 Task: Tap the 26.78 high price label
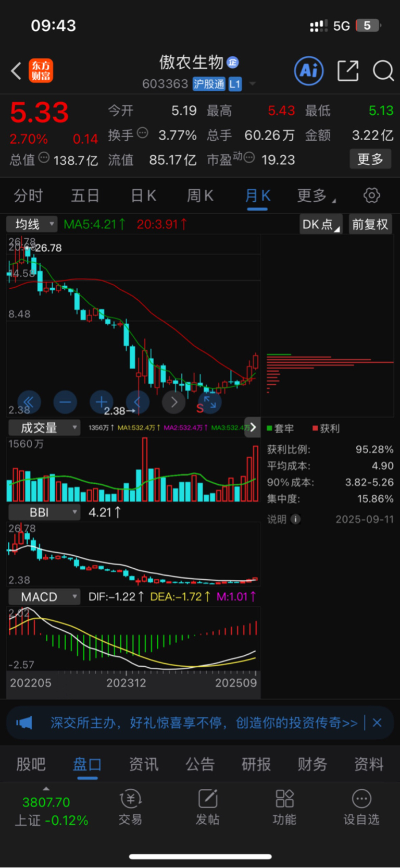click(x=48, y=248)
